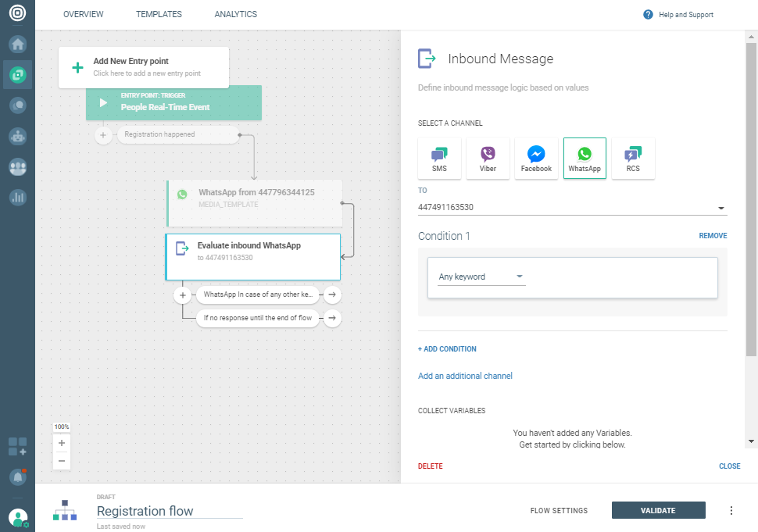Open the three-dot more options menu
758x532 pixels.
(x=731, y=511)
